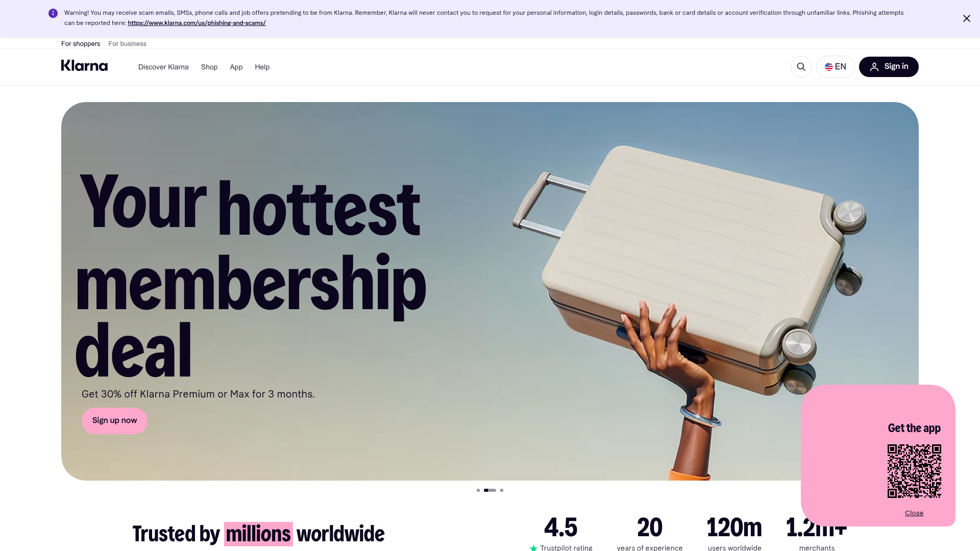This screenshot has height=551, width=980.
Task: Click the Sign up now button
Action: coord(114,421)
